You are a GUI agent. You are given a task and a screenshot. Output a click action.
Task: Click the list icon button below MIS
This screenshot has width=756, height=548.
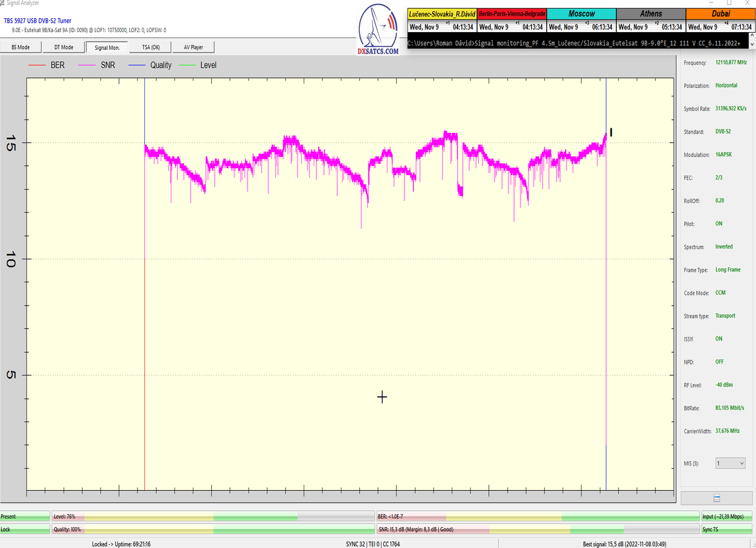[716, 498]
